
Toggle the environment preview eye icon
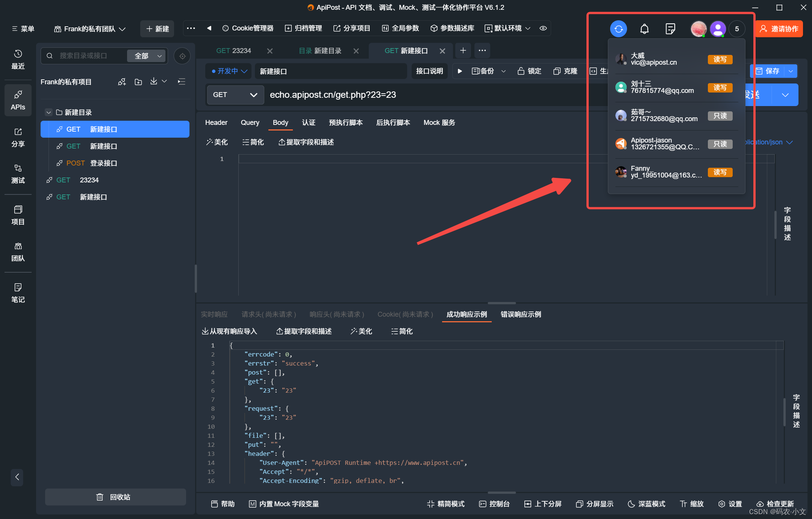(x=543, y=29)
